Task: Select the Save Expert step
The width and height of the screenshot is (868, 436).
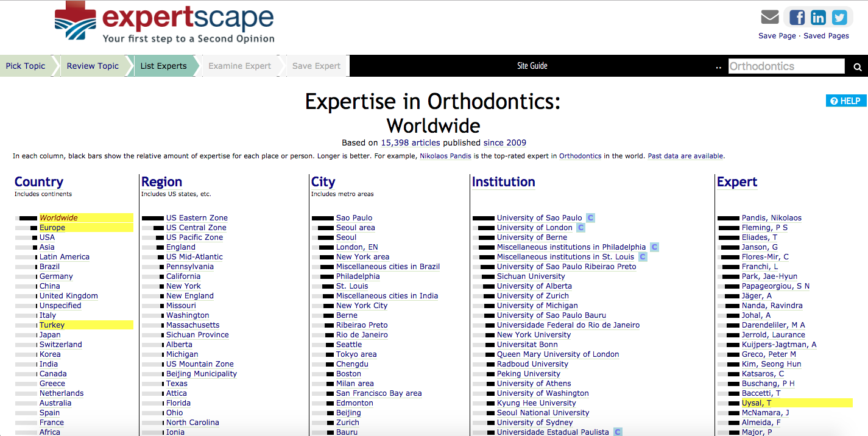Action: tap(316, 66)
